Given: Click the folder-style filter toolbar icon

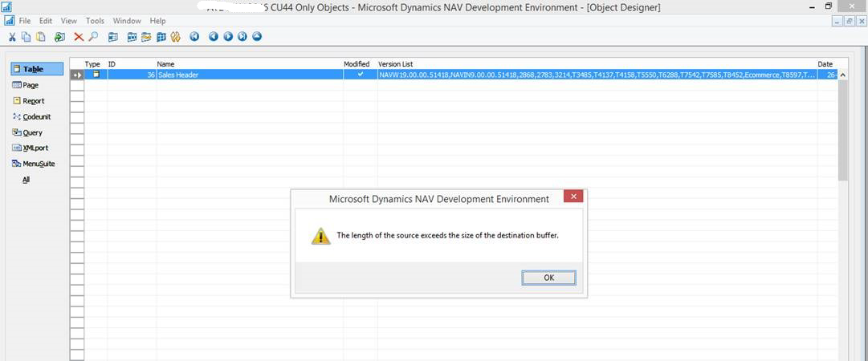Looking at the screenshot, I should tap(146, 37).
